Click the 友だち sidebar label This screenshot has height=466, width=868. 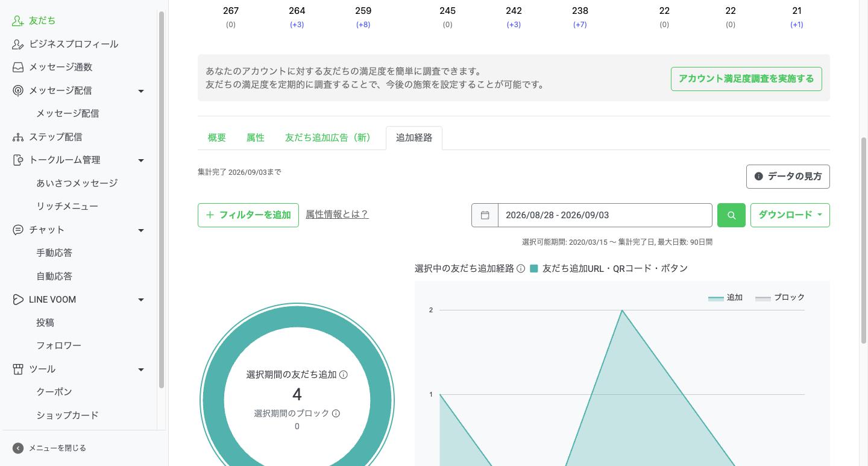click(42, 20)
